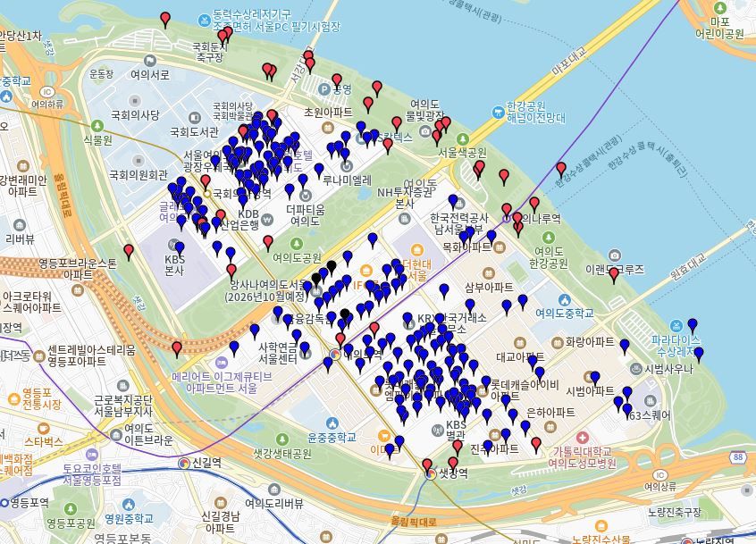Image resolution: width=756 pixels, height=544 pixels.
Task: Open the 윤중중학교 school icon
Action: (x=332, y=422)
